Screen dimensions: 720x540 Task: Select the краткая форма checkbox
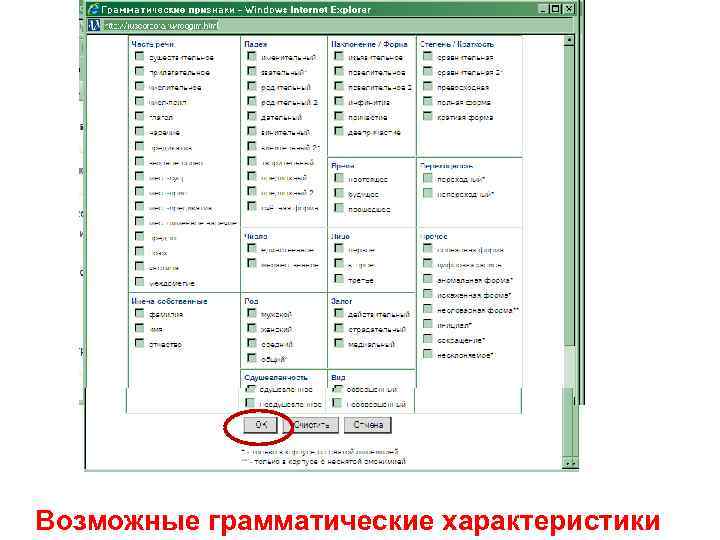(x=428, y=116)
